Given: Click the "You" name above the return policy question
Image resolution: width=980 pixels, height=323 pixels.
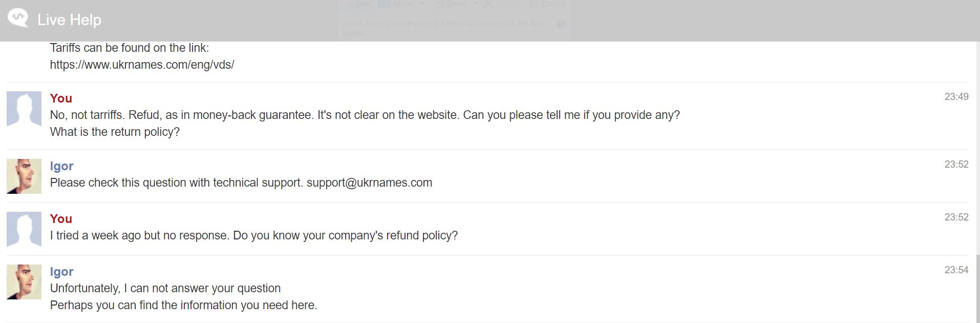Looking at the screenshot, I should 61,98.
